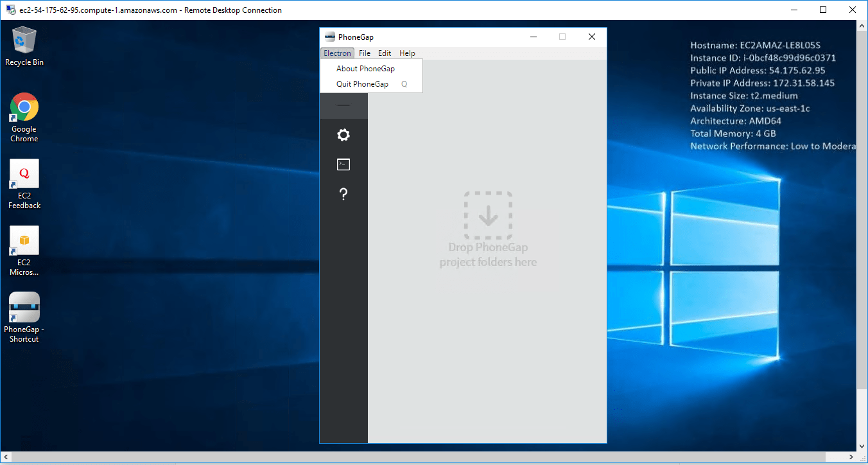
Task: Select the EC2 Feedback desktop shortcut
Action: click(x=24, y=184)
